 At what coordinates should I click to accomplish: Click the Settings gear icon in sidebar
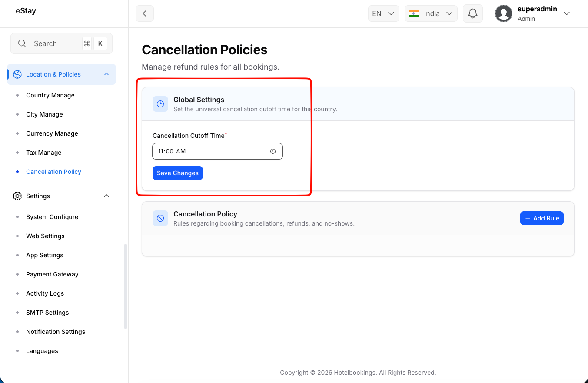[x=17, y=196]
